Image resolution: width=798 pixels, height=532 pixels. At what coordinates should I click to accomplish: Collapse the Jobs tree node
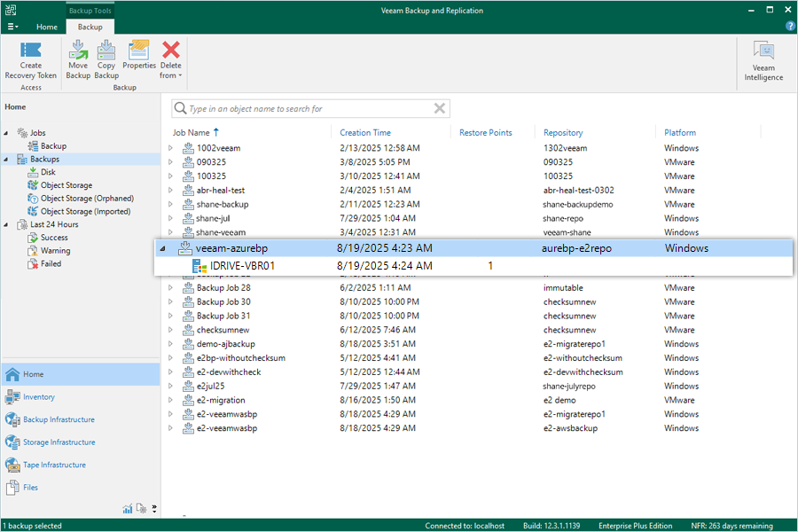(6, 133)
